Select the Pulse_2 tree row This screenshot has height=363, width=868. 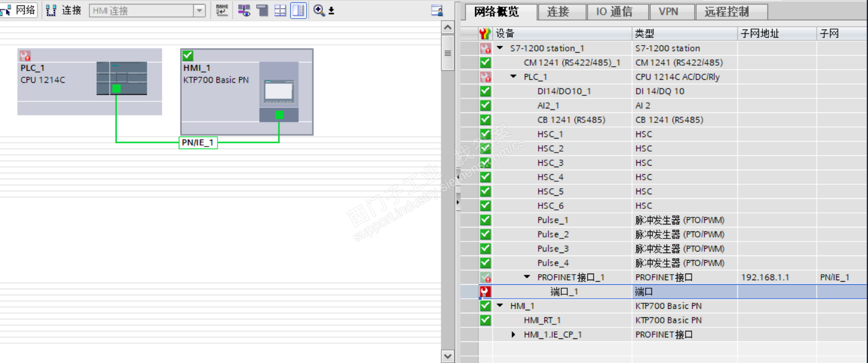coord(553,234)
